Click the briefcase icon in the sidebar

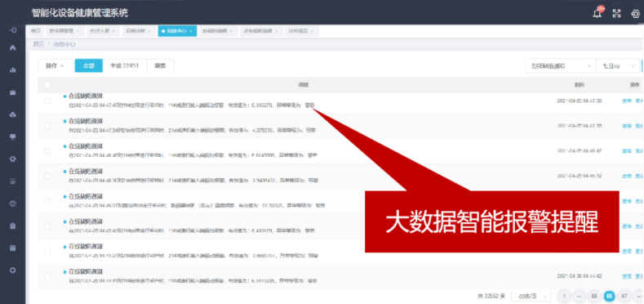(x=13, y=92)
